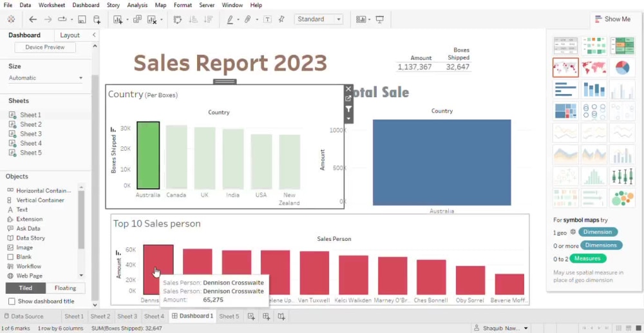Open the Size Automatic dropdown
The width and height of the screenshot is (644, 333).
pos(46,78)
